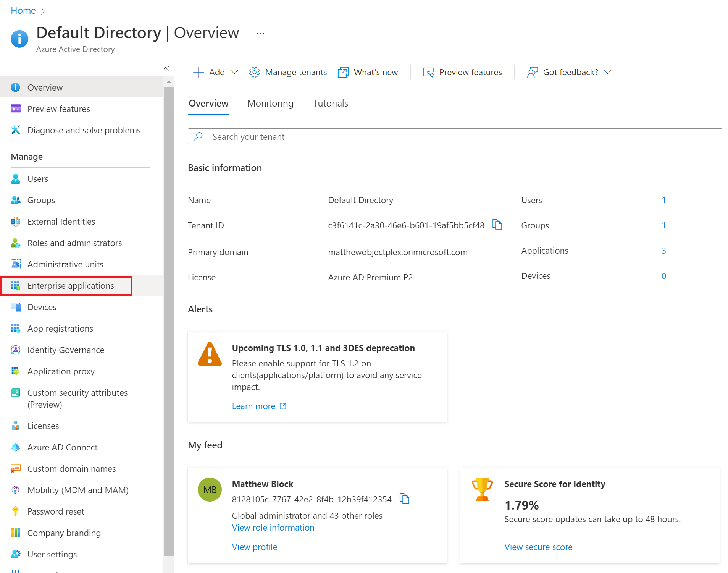Click the Default Directory info header icon

coord(19,39)
